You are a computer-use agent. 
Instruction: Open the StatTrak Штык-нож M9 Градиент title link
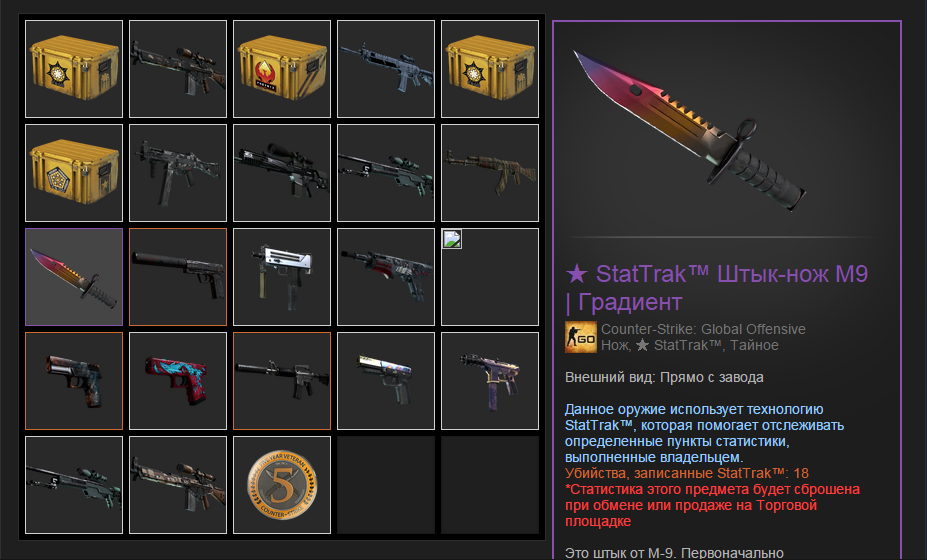pos(717,288)
